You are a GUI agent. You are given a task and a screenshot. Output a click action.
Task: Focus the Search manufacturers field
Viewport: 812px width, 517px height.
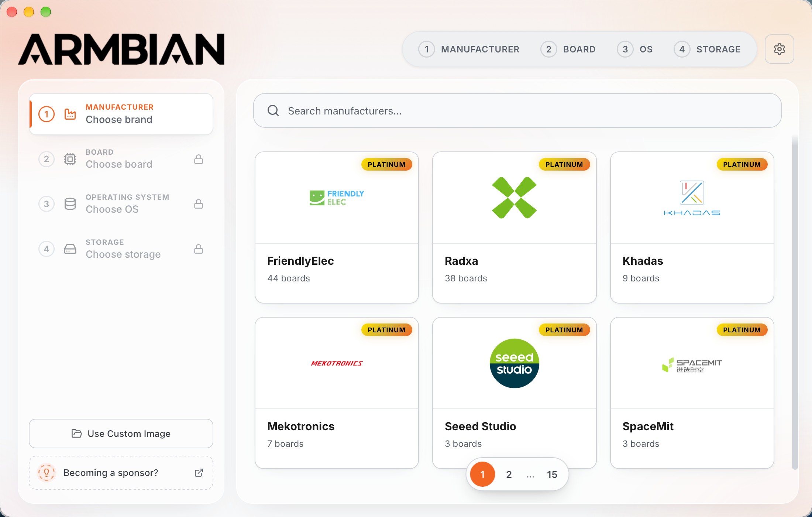[517, 110]
